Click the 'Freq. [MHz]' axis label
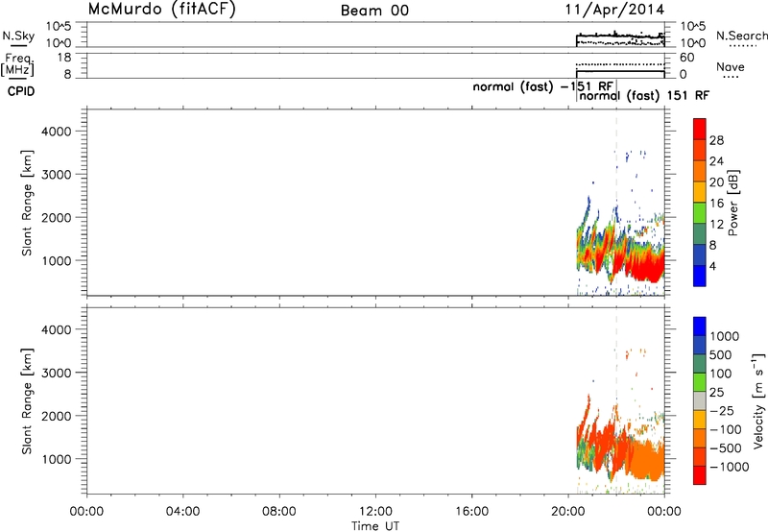This screenshot has width=768, height=532. [x=18, y=64]
